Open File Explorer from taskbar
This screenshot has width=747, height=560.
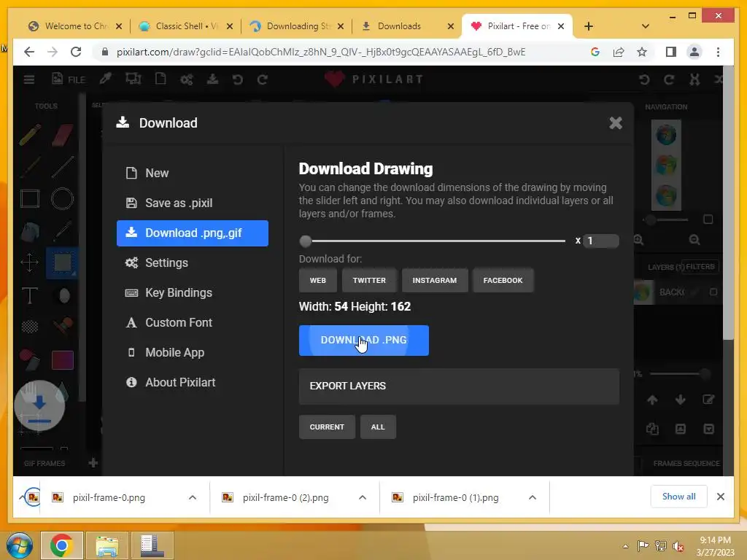[x=107, y=545]
